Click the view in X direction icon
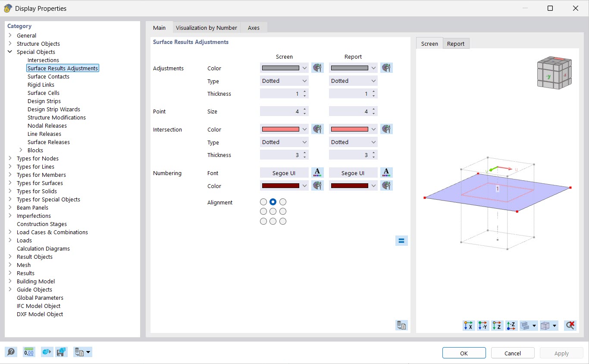 click(468, 326)
